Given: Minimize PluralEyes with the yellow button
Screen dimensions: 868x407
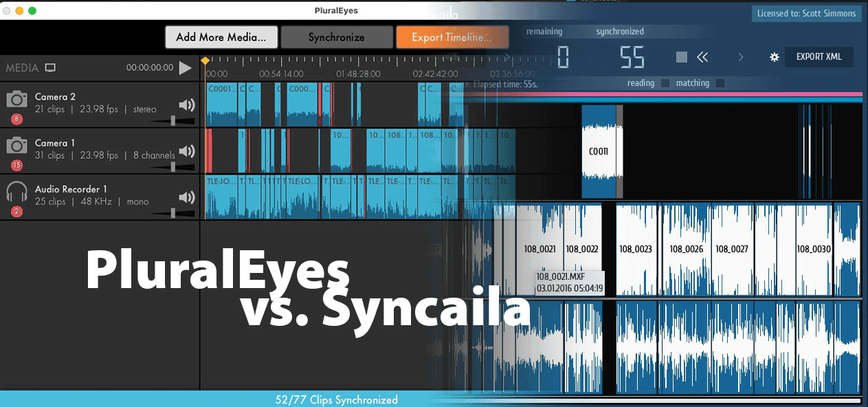Looking at the screenshot, I should tap(19, 11).
